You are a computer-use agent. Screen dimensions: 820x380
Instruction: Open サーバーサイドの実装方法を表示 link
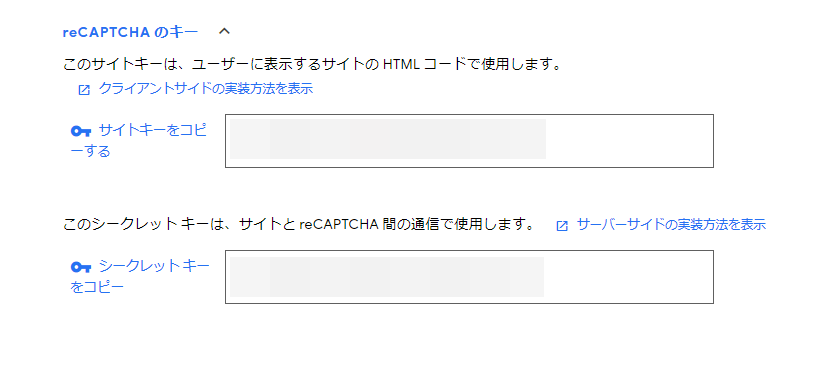671,225
